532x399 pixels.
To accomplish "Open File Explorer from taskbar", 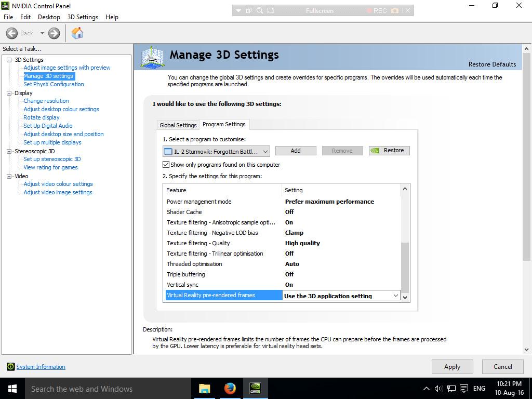I will pos(204,389).
